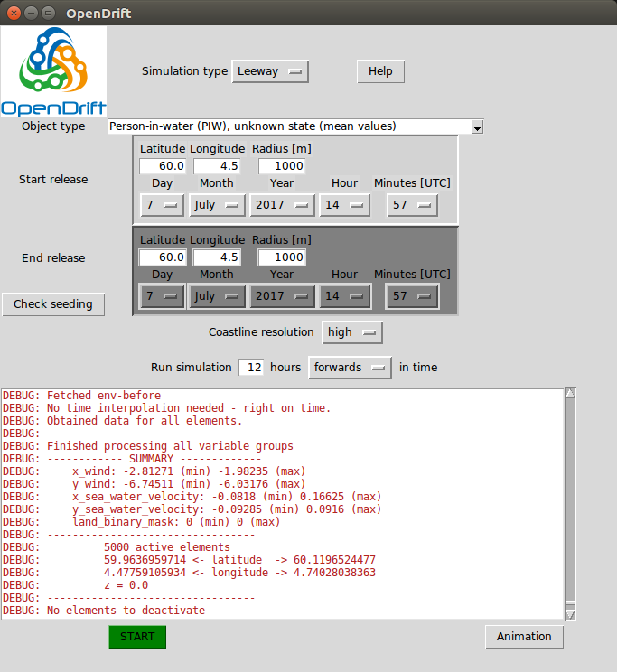
Task: Open End release Day dropdown
Action: coord(162,296)
